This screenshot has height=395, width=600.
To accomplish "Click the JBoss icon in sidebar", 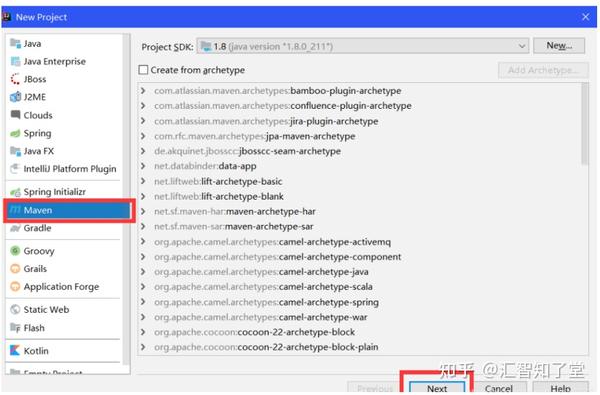I will point(15,79).
